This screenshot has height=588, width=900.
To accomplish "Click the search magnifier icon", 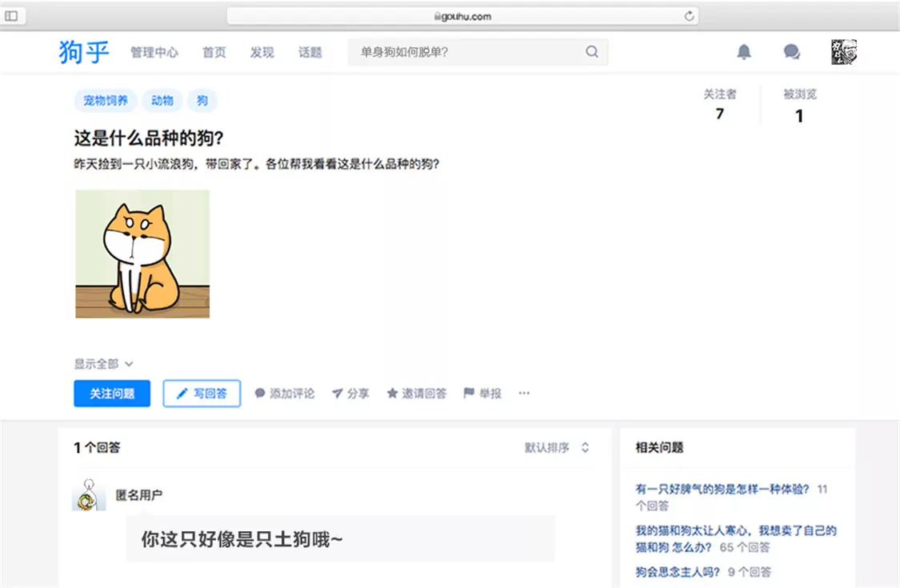I will point(591,52).
